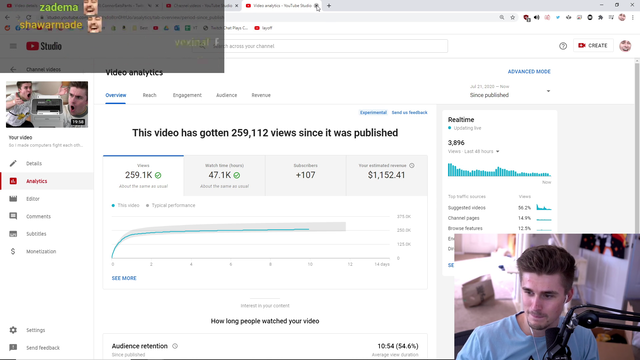Click the CREATE button
The image size is (640, 360).
coord(593,45)
